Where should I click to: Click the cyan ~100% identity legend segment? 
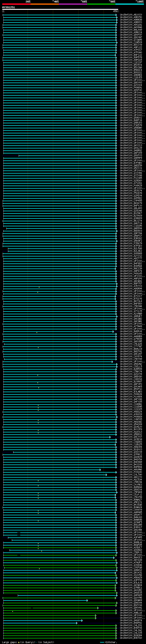pyautogui.click(x=130, y=4)
